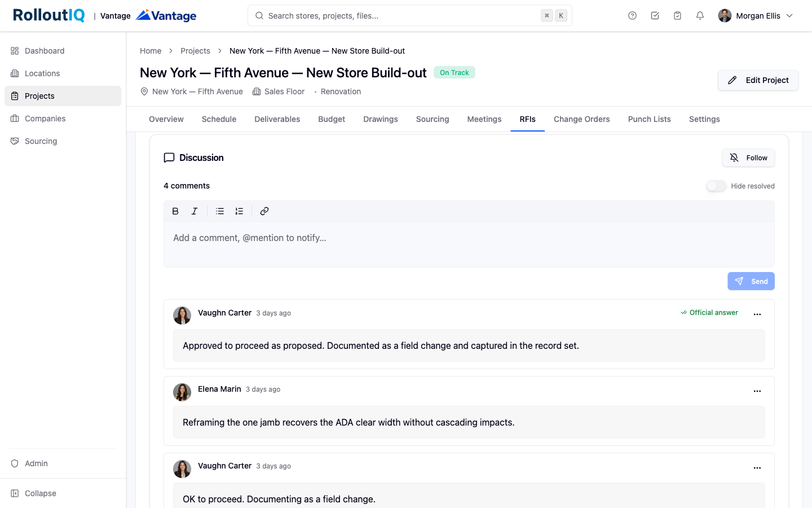This screenshot has height=508, width=812.
Task: Open notifications bell icon
Action: pyautogui.click(x=700, y=16)
